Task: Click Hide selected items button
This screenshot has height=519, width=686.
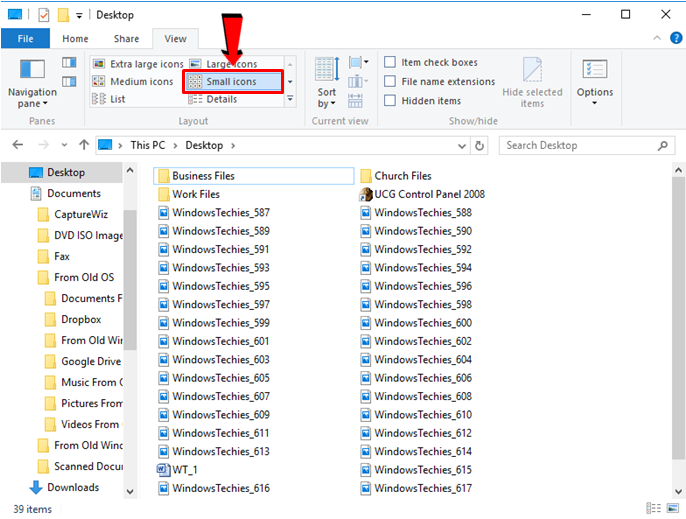Action: (532, 83)
